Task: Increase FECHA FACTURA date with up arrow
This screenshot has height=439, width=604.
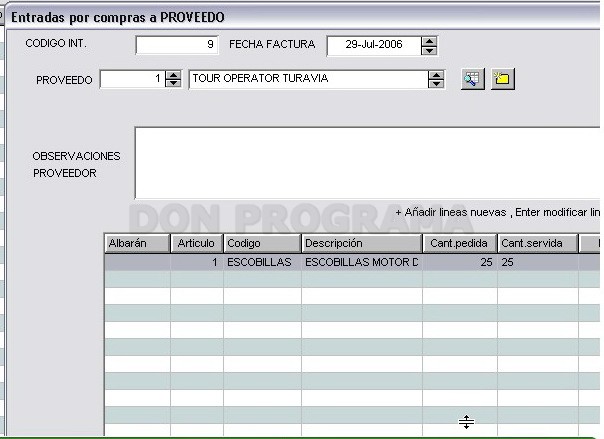Action: click(429, 41)
